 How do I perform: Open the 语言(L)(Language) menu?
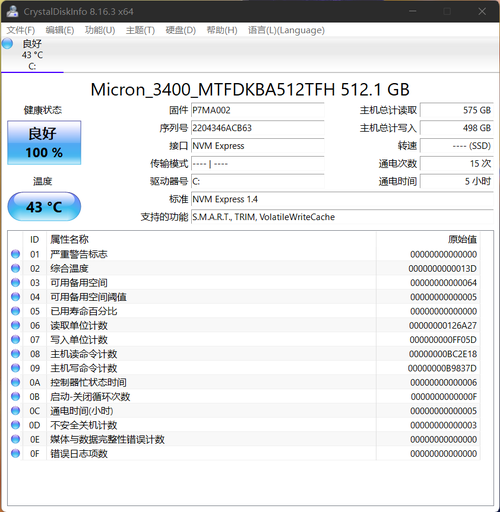click(286, 30)
